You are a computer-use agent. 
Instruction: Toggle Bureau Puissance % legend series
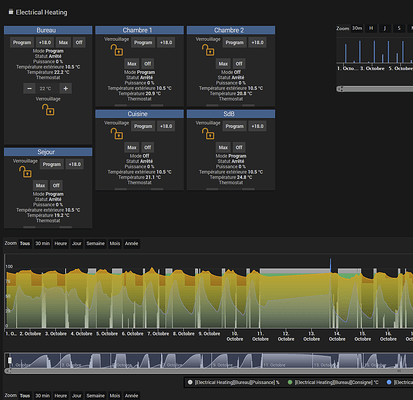coord(234,382)
